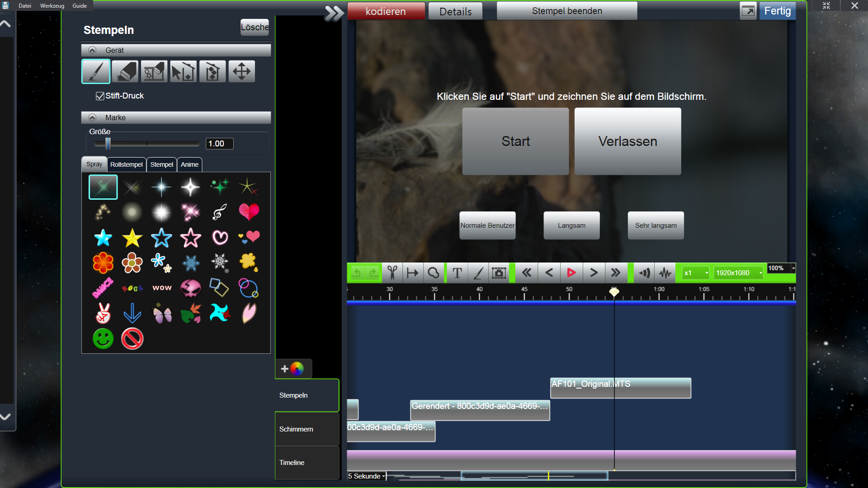868x488 pixels.
Task: Click the snapshot camera tool
Action: point(499,273)
